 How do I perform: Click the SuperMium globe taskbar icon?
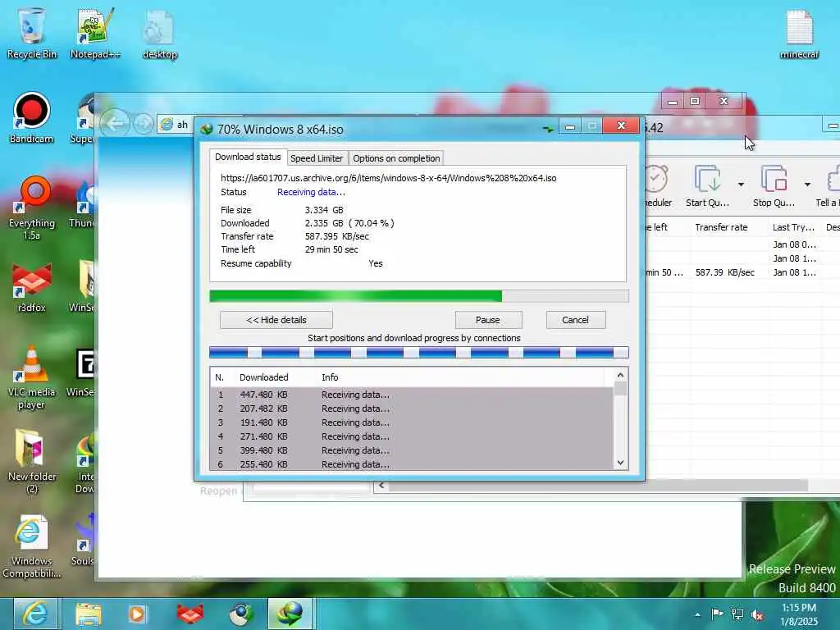point(242,614)
